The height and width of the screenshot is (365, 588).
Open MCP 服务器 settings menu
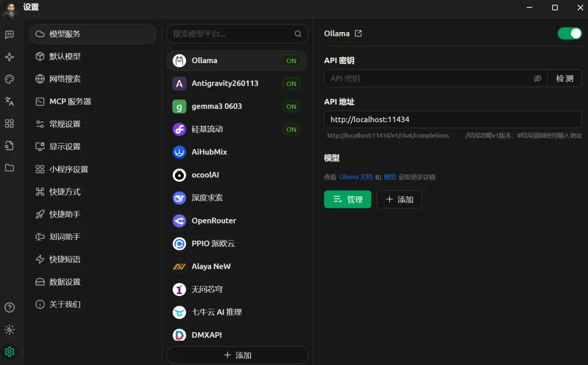(x=93, y=101)
